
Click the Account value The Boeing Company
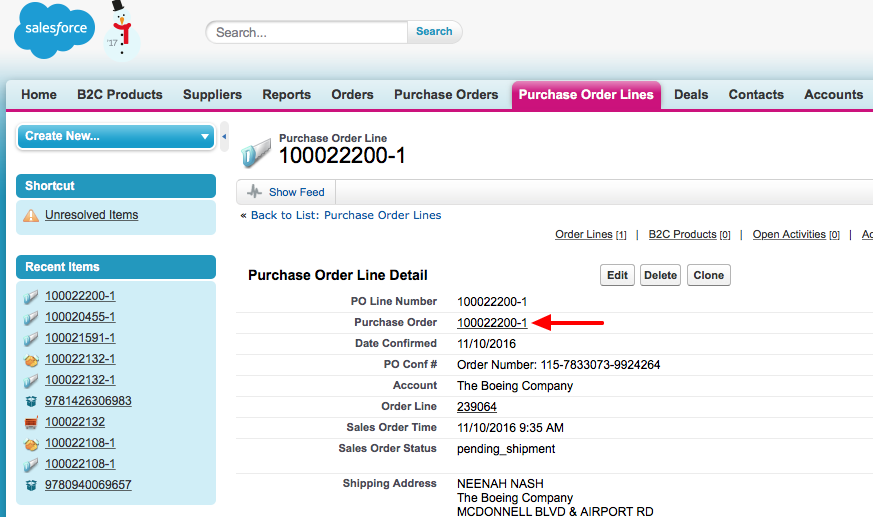coord(515,386)
